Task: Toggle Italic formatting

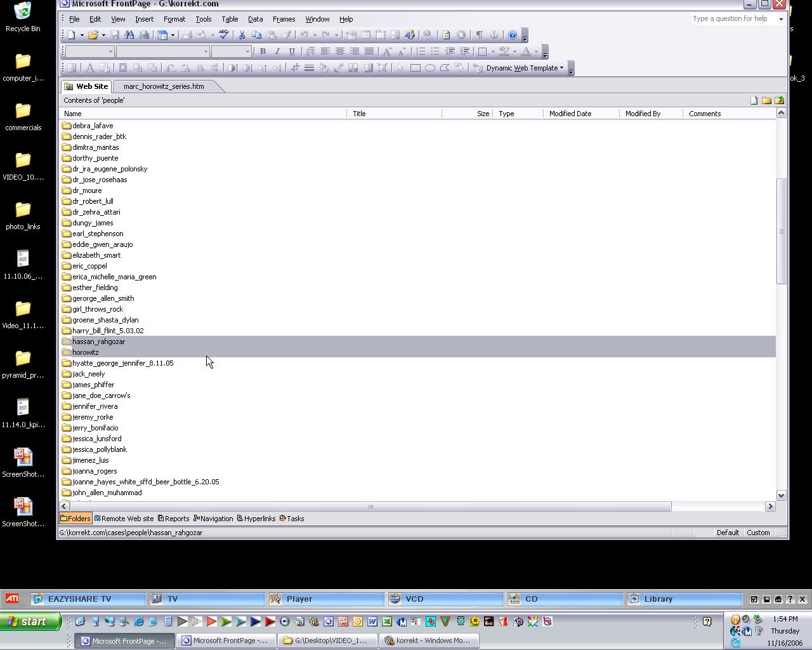Action: (x=277, y=51)
